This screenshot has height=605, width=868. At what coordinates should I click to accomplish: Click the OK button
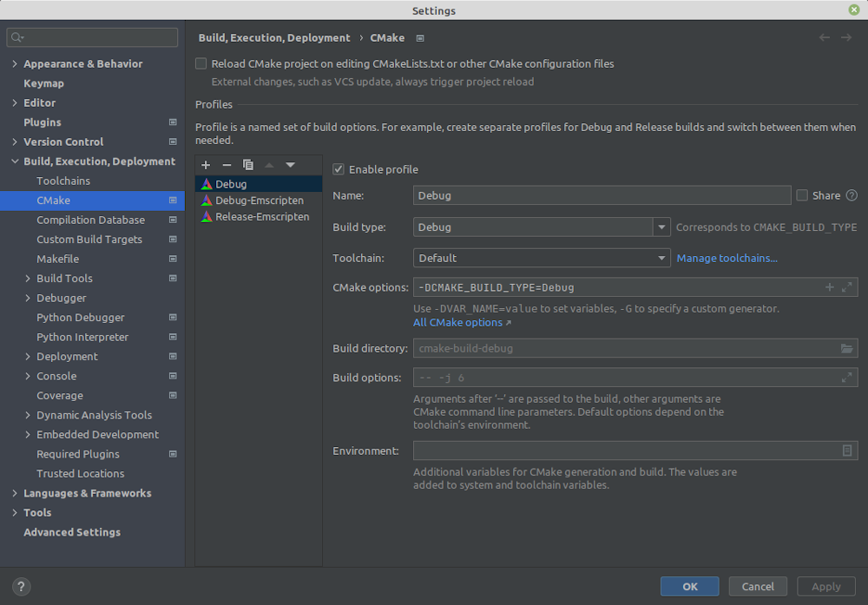(x=689, y=587)
